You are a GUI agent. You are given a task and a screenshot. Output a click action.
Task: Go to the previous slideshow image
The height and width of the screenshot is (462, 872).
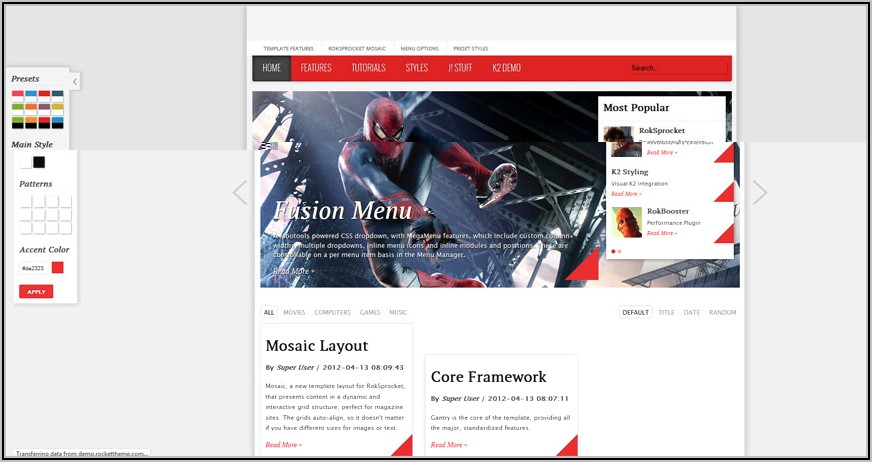click(x=240, y=192)
